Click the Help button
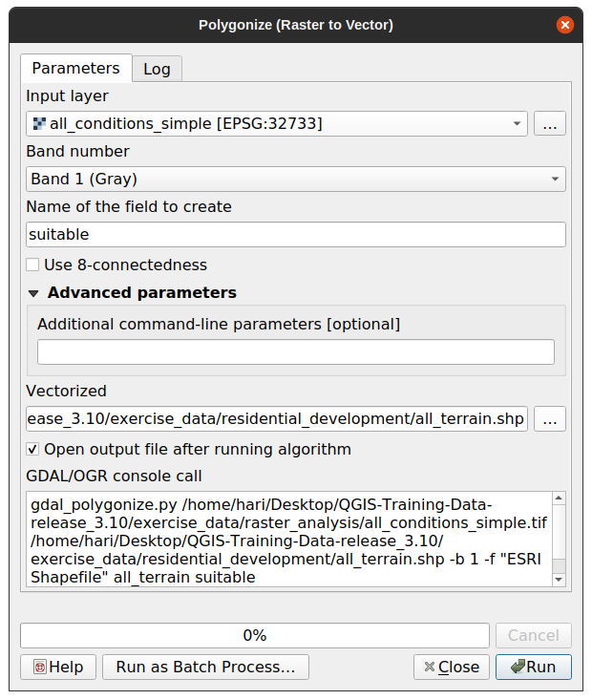Screen dimensions: 592x700 [x=57, y=667]
